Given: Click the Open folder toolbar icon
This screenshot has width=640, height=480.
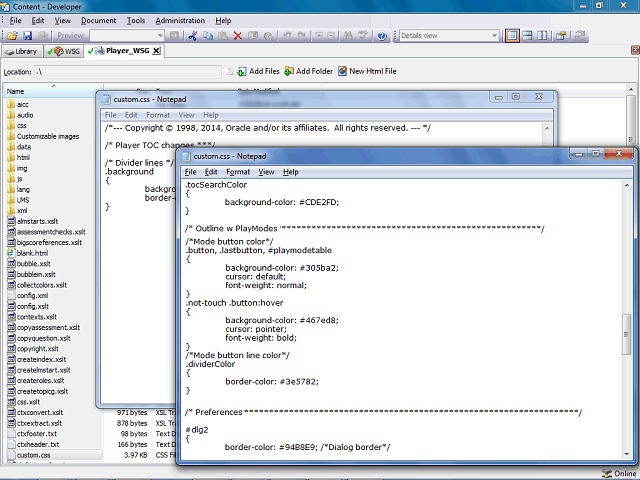Looking at the screenshot, I should tap(12, 36).
